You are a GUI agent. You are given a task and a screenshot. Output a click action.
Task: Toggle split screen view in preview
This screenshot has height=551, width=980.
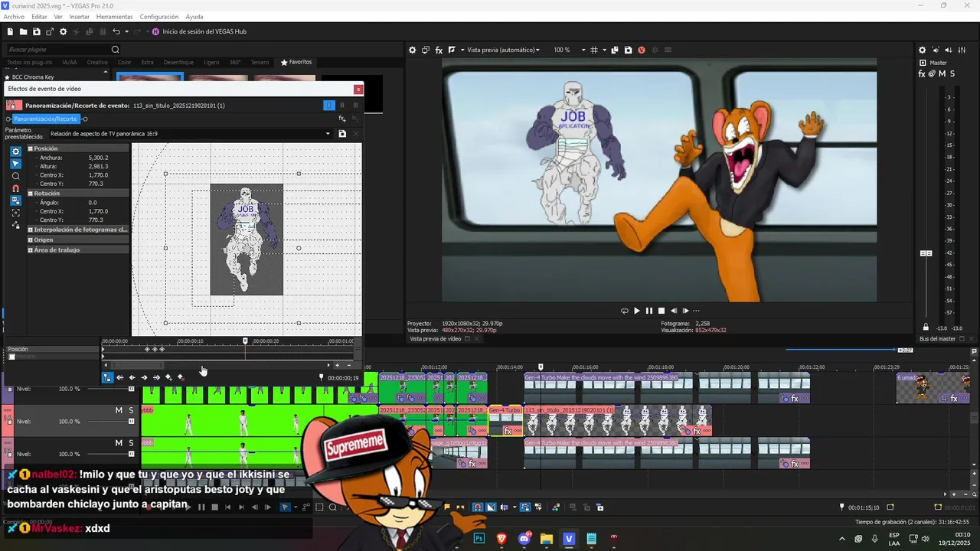click(452, 50)
